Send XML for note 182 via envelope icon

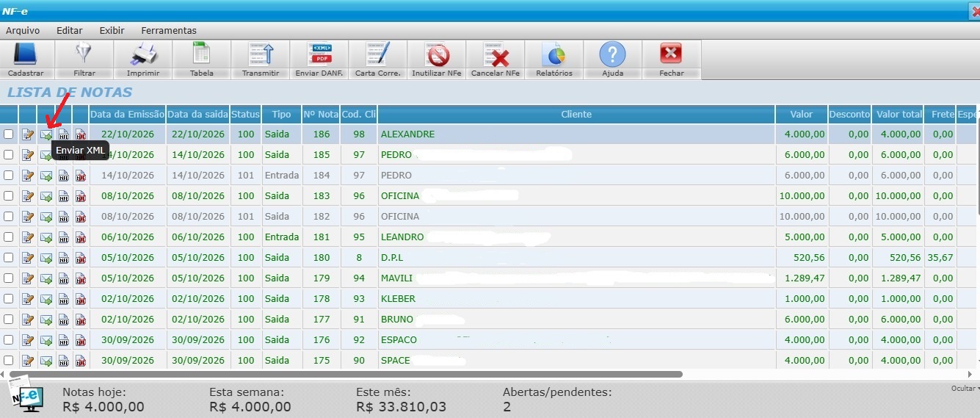pos(46,217)
